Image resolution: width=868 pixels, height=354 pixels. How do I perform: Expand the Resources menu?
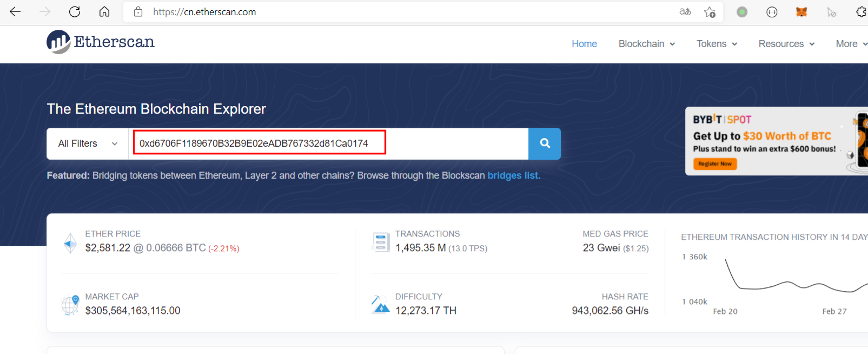point(787,44)
